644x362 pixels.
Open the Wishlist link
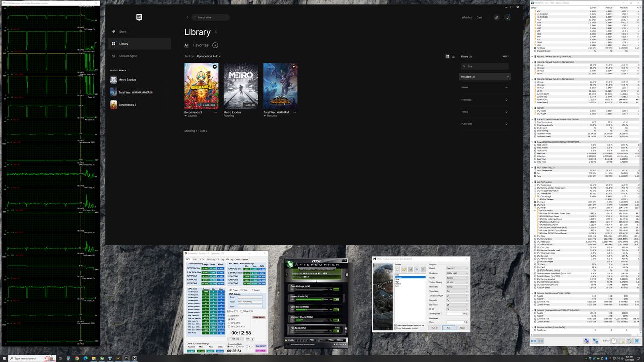[x=467, y=17]
